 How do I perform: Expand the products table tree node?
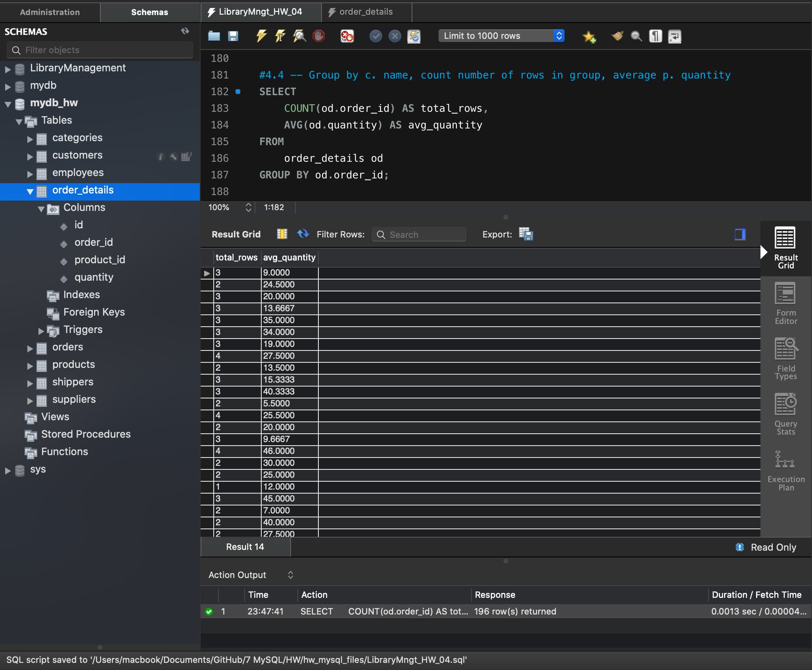coord(30,366)
